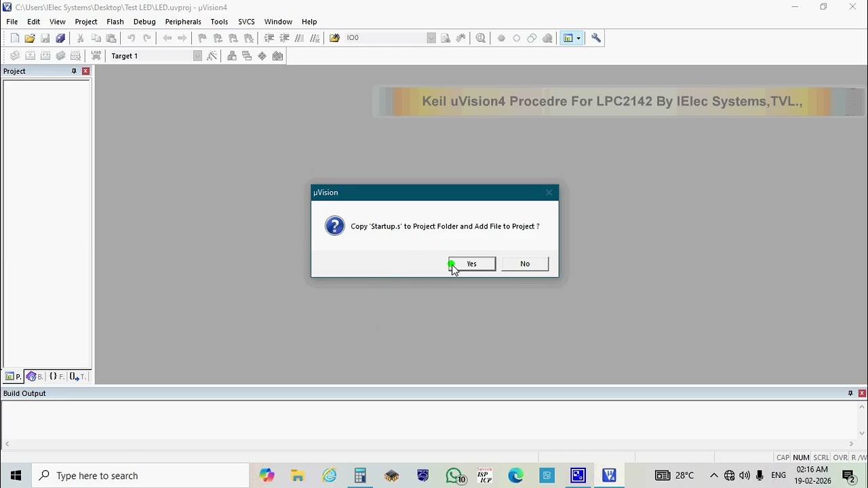Viewport: 868px width, 488px height.
Task: Open the Edit menu
Action: (33, 22)
